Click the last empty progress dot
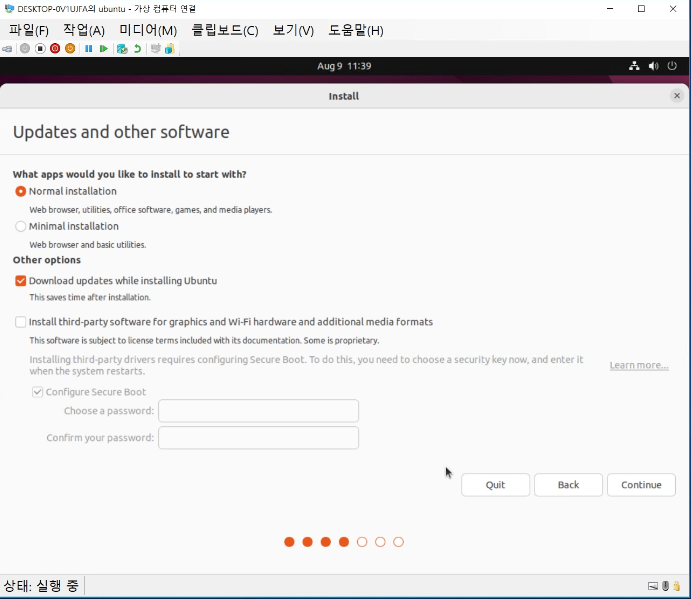The width and height of the screenshot is (691, 599). [398, 542]
